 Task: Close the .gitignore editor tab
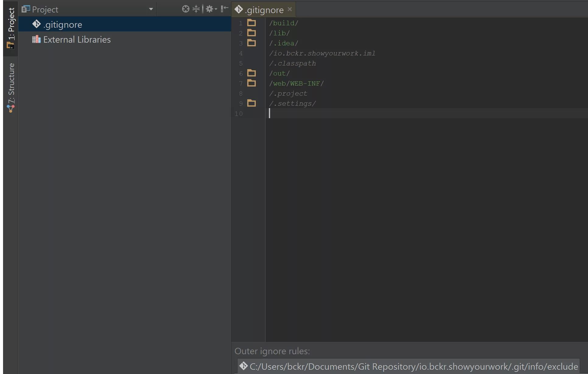coord(290,9)
